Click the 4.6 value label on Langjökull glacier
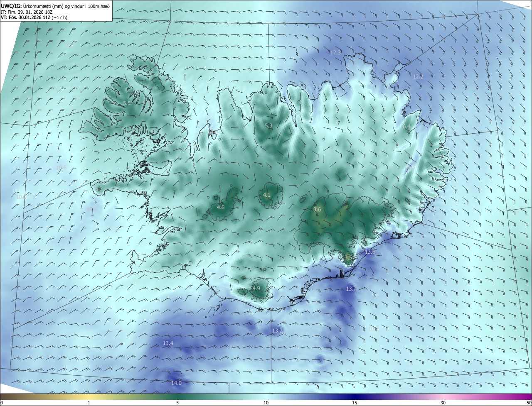This screenshot has height=406, width=532. coord(221,207)
